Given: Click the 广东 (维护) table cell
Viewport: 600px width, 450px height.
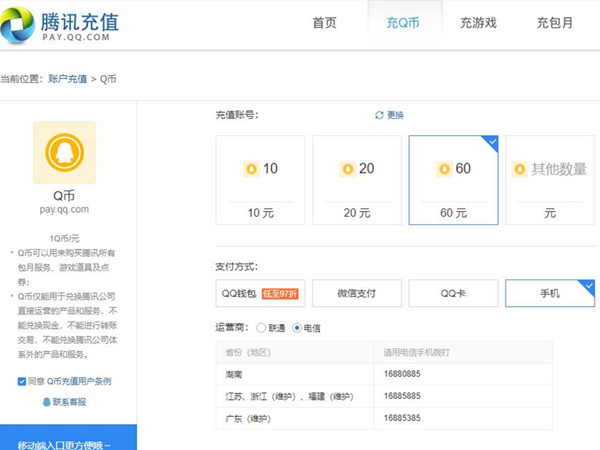Looking at the screenshot, I should tap(295, 419).
